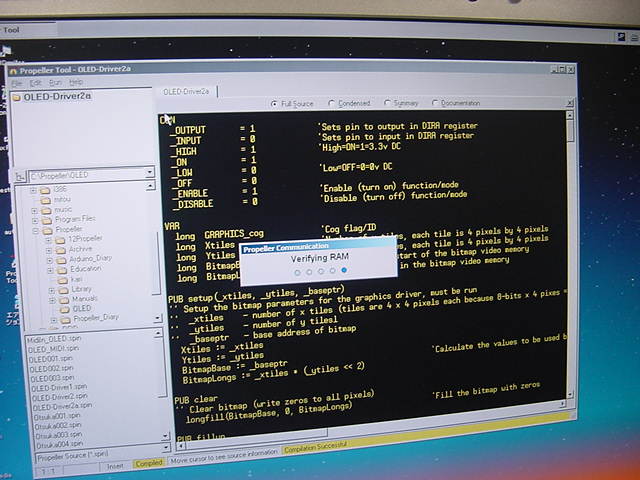Open file OLED003.spin in list
Image resolution: width=640 pixels, height=480 pixels.
tap(52, 378)
